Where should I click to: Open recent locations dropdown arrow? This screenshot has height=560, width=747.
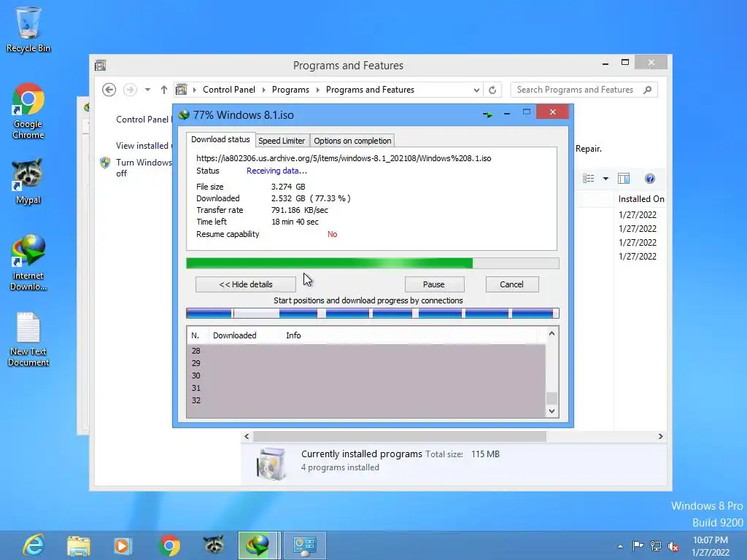[x=147, y=90]
